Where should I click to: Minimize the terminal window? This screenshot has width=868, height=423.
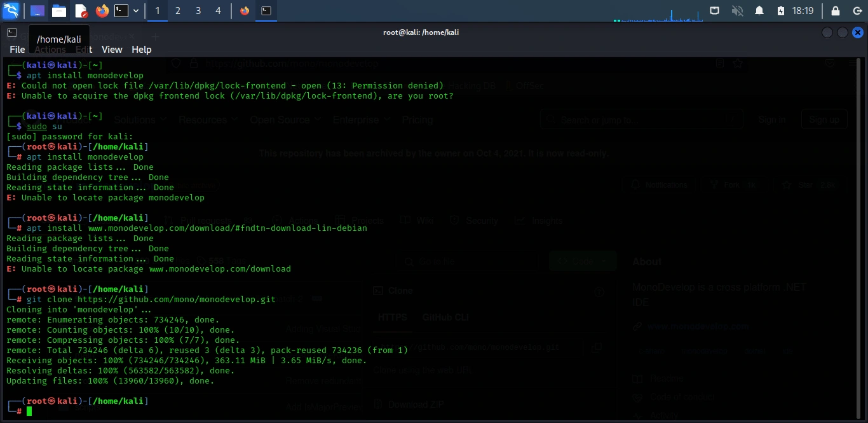click(x=827, y=32)
